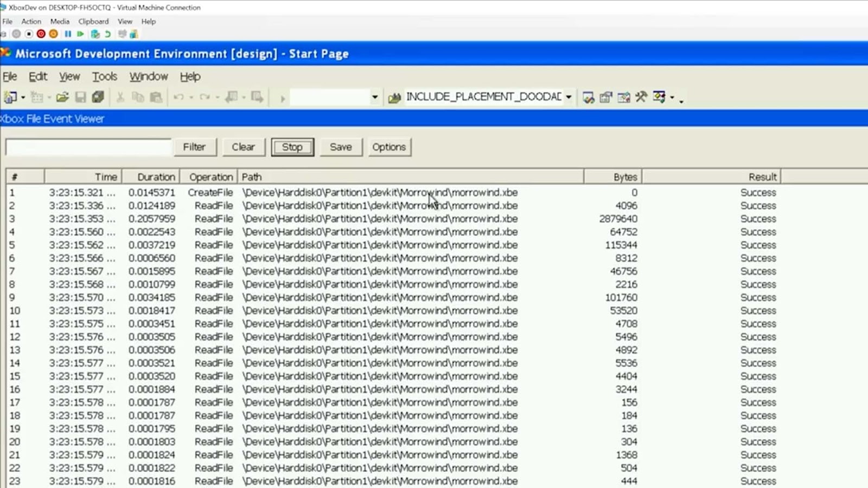Click the green Reset VM icon
The width and height of the screenshot is (868, 488).
80,34
